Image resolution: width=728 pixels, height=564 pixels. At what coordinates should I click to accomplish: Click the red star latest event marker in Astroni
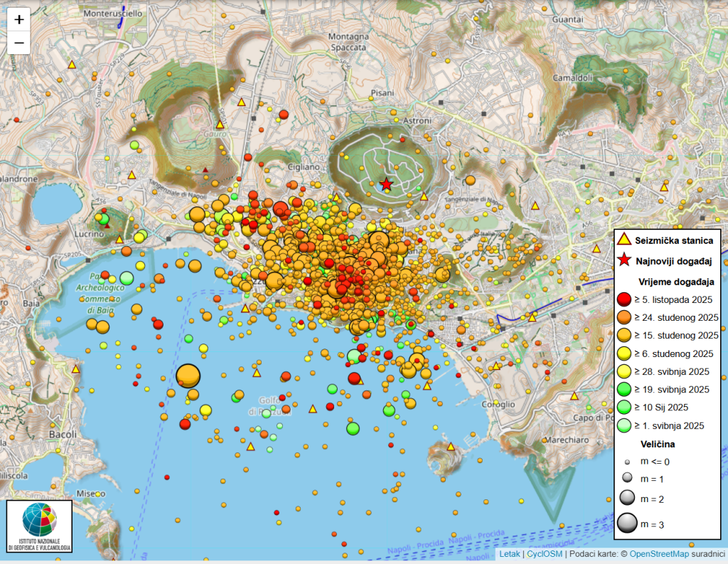386,185
